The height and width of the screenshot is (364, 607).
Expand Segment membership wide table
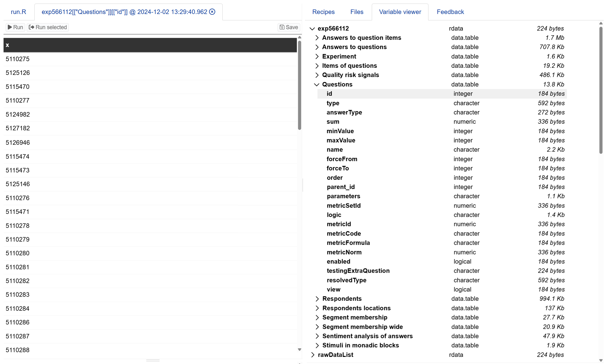pyautogui.click(x=317, y=327)
